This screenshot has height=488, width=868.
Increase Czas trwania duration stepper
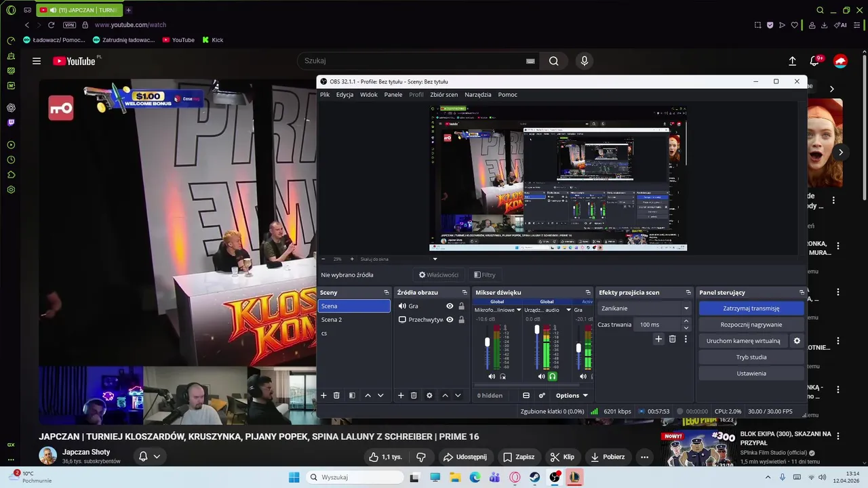[x=686, y=321]
